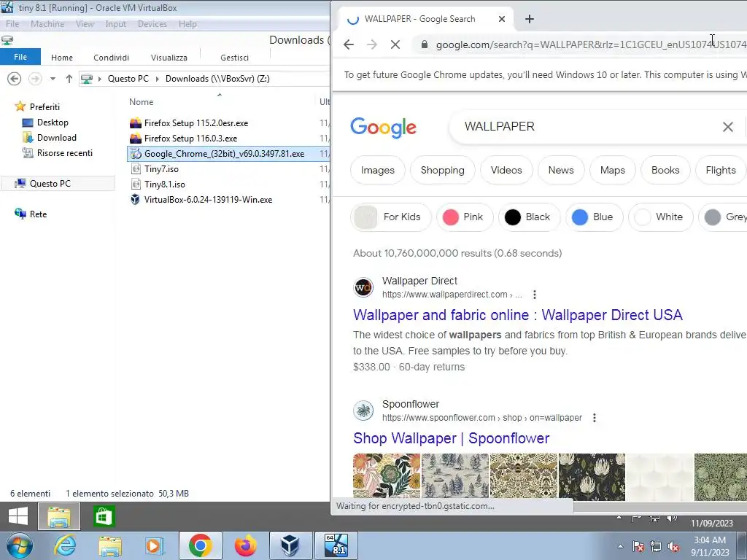
Task: Launch Internet Explorer from taskbar
Action: pyautogui.click(x=65, y=545)
